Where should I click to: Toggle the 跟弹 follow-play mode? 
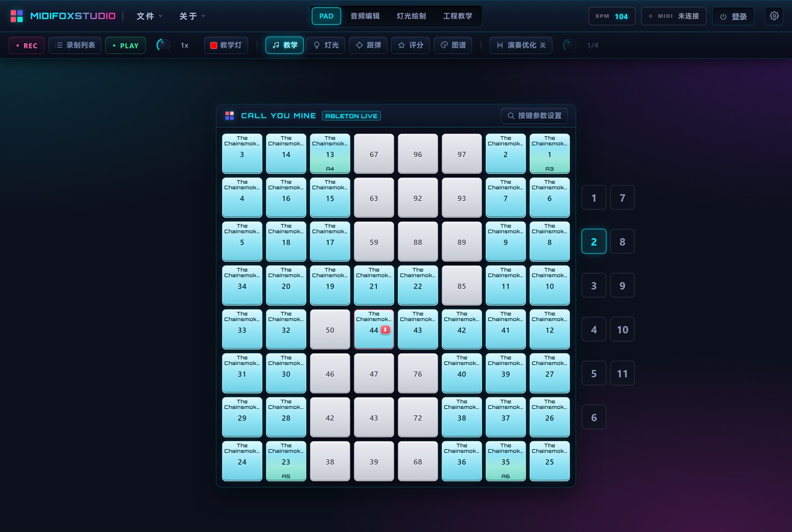click(368, 45)
